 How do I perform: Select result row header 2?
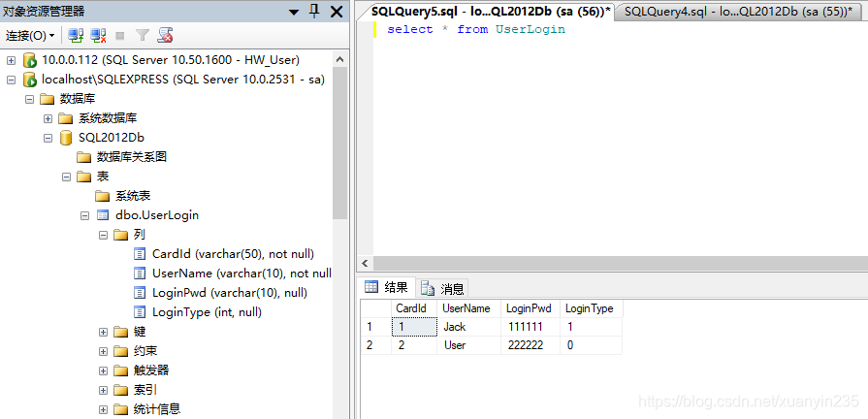[376, 345]
